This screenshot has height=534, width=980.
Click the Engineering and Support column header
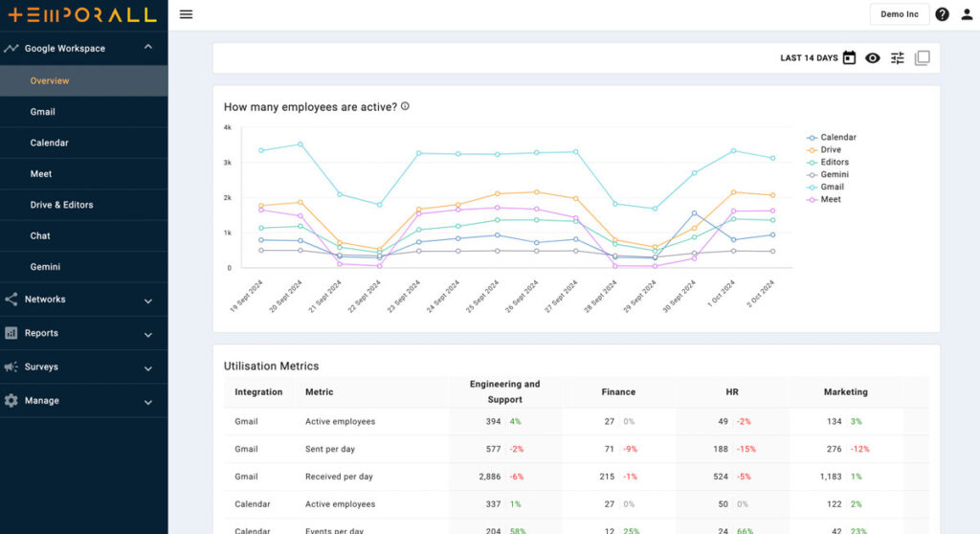(x=505, y=391)
